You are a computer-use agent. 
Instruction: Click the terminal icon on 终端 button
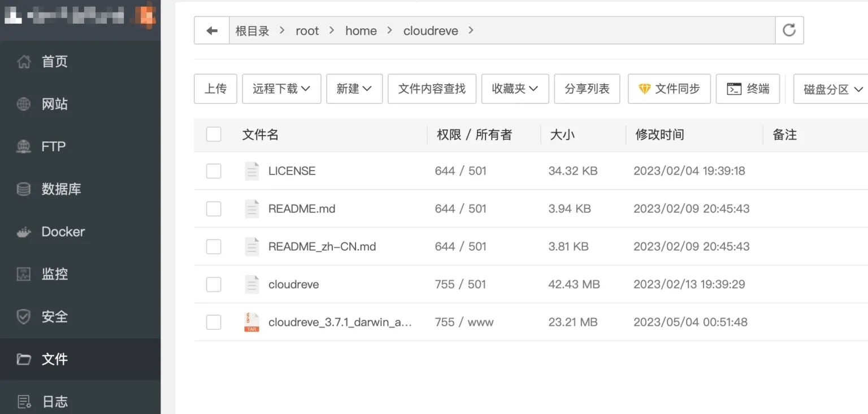point(734,89)
